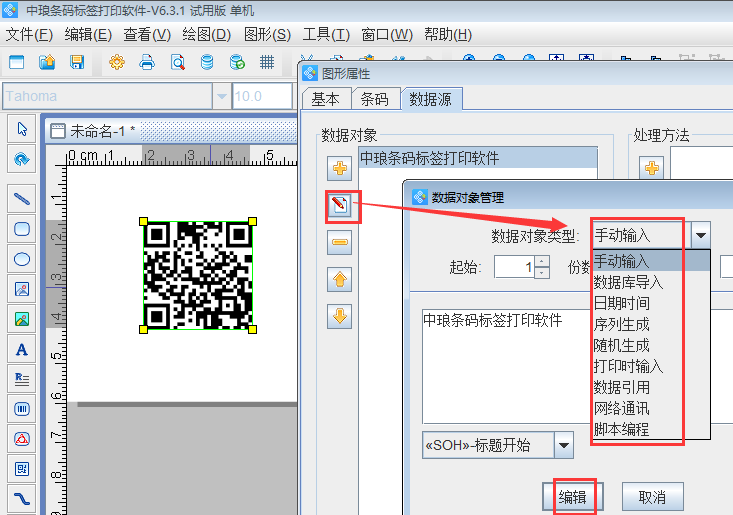Select the line drawing tool
The width and height of the screenshot is (733, 515).
(x=22, y=199)
